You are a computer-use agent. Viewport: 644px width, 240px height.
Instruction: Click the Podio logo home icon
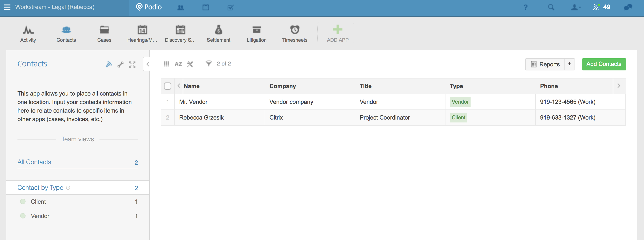pyautogui.click(x=149, y=7)
